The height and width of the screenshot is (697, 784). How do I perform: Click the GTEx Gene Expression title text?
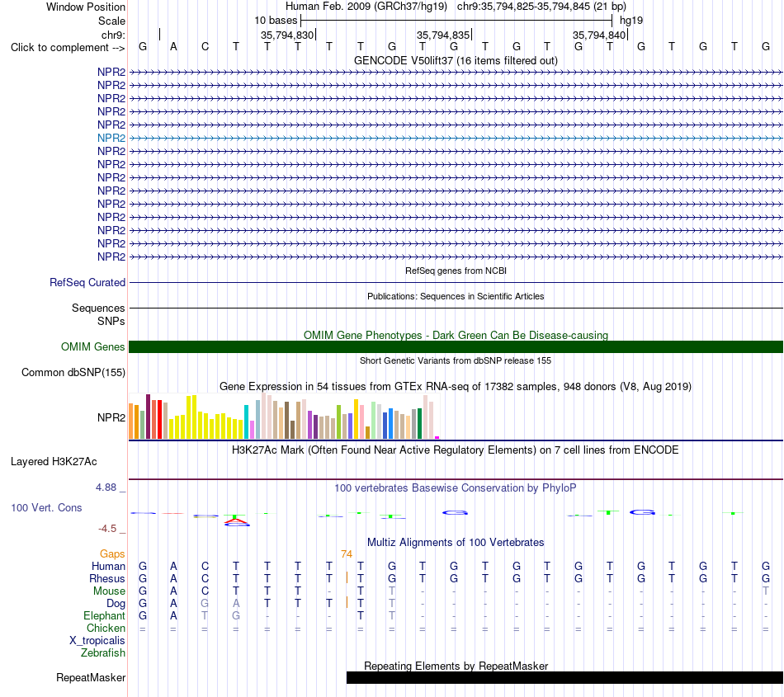pyautogui.click(x=456, y=386)
